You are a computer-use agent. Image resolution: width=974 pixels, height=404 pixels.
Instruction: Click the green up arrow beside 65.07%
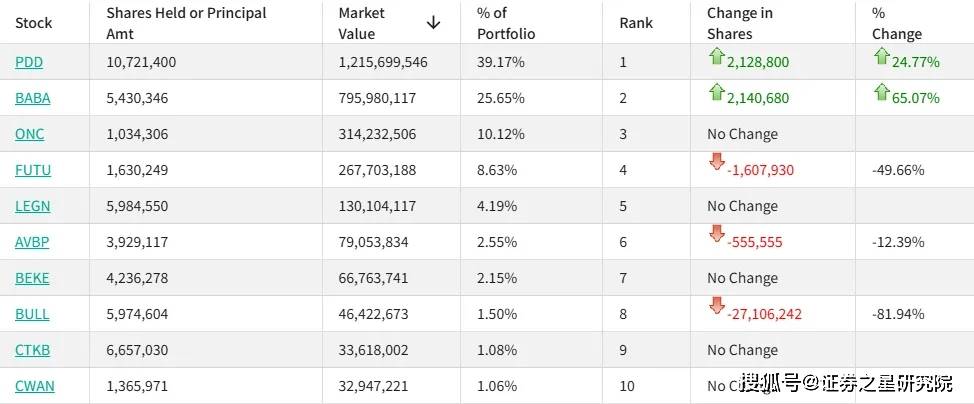(881, 93)
